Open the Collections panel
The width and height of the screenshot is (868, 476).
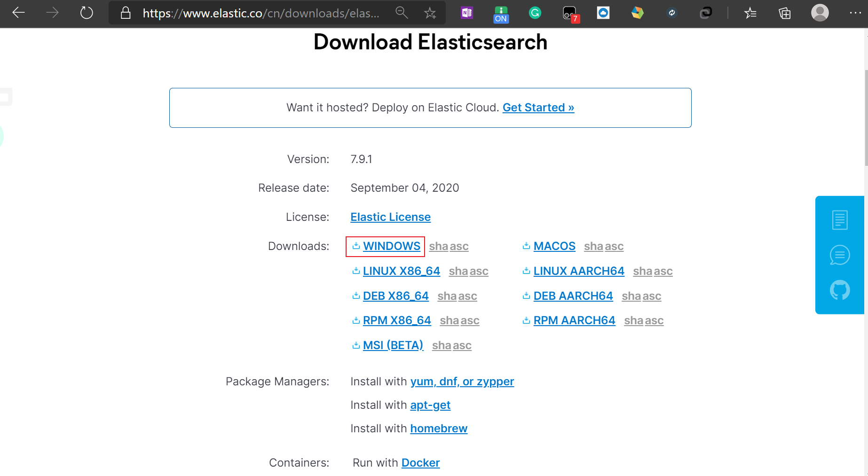coord(785,13)
